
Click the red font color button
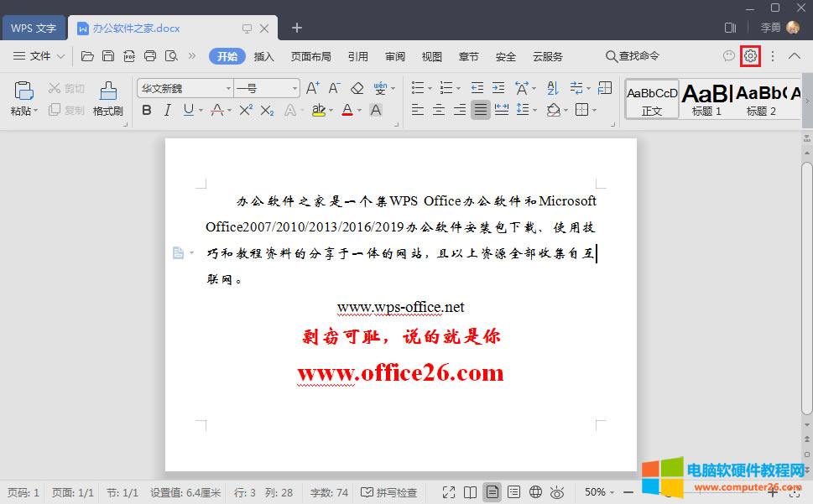[x=347, y=110]
